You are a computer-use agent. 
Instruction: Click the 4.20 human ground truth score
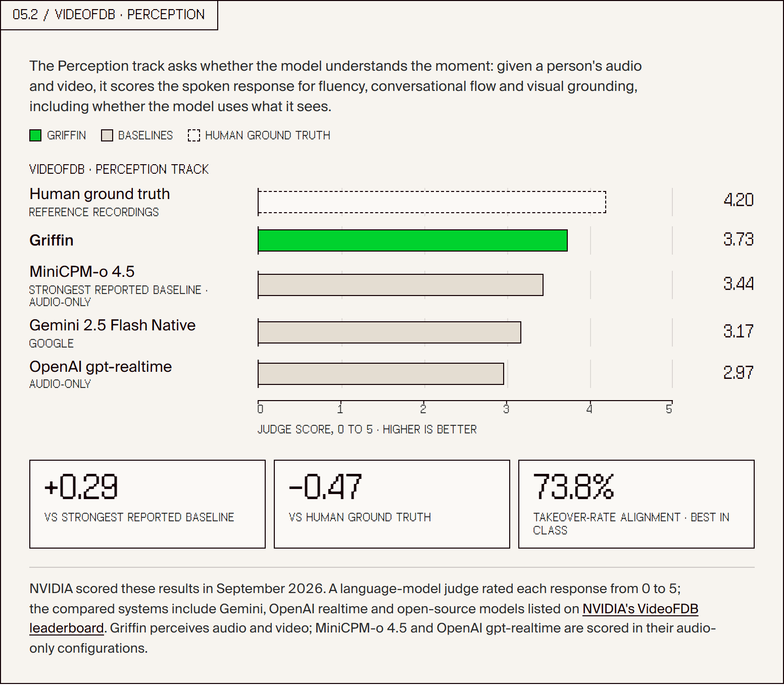[738, 200]
